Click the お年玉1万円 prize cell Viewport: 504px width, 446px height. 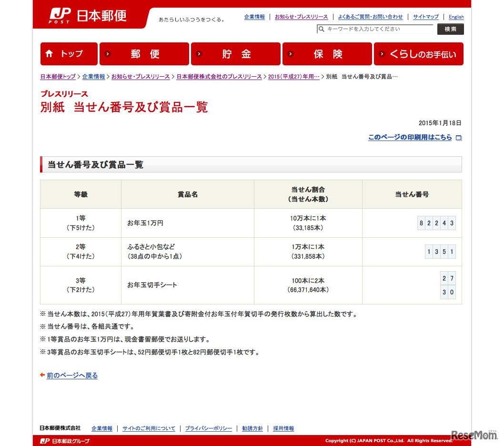pyautogui.click(x=188, y=223)
